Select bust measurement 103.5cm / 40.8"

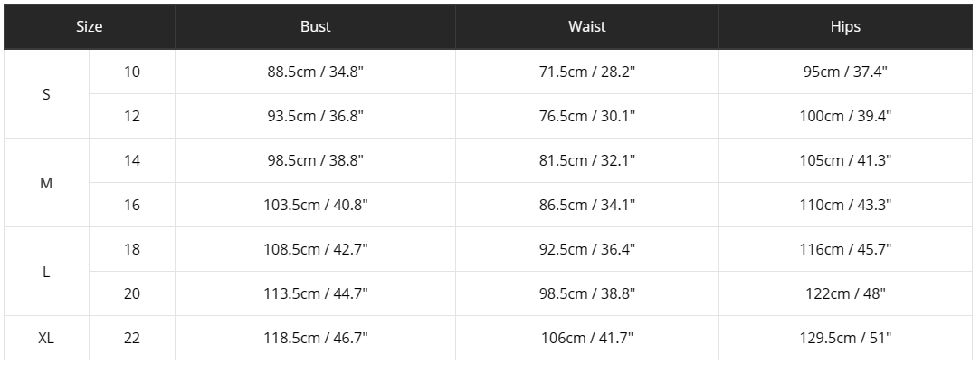coord(315,205)
